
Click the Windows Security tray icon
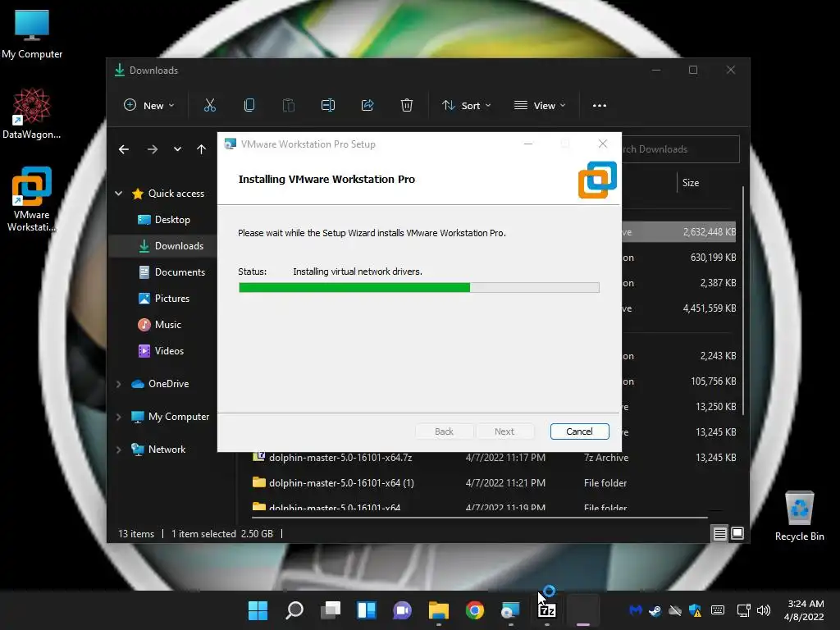pyautogui.click(x=696, y=610)
